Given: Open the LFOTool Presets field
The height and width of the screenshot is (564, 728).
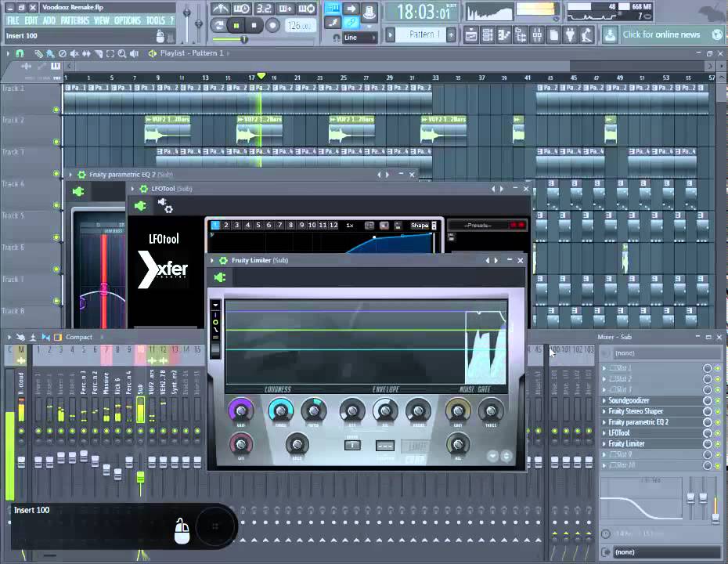Looking at the screenshot, I should pos(478,226).
